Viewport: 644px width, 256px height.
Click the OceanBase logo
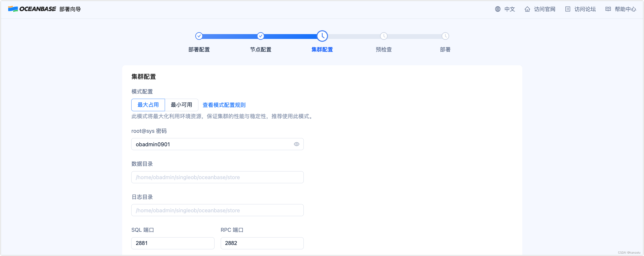(x=32, y=9)
